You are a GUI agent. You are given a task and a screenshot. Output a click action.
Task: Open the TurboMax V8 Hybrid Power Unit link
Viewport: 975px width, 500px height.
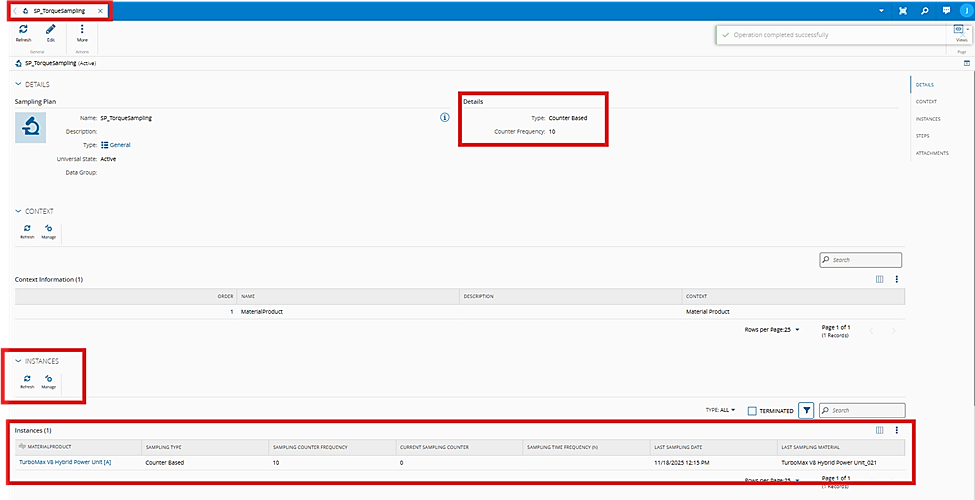pyautogui.click(x=64, y=462)
